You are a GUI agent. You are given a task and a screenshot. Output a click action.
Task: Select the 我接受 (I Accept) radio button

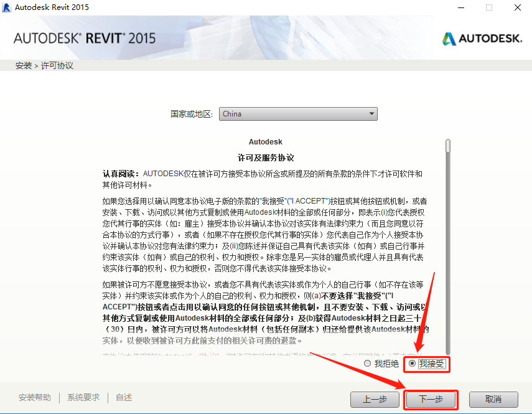[x=412, y=364]
